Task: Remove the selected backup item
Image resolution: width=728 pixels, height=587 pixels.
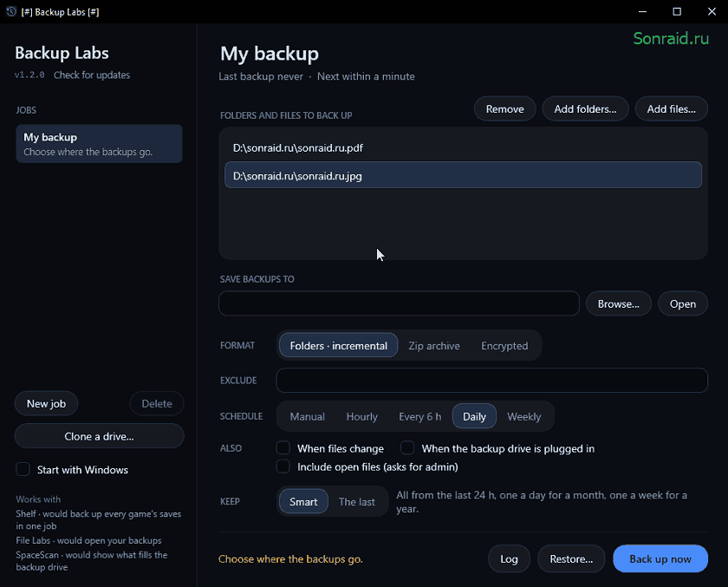Action: click(504, 108)
